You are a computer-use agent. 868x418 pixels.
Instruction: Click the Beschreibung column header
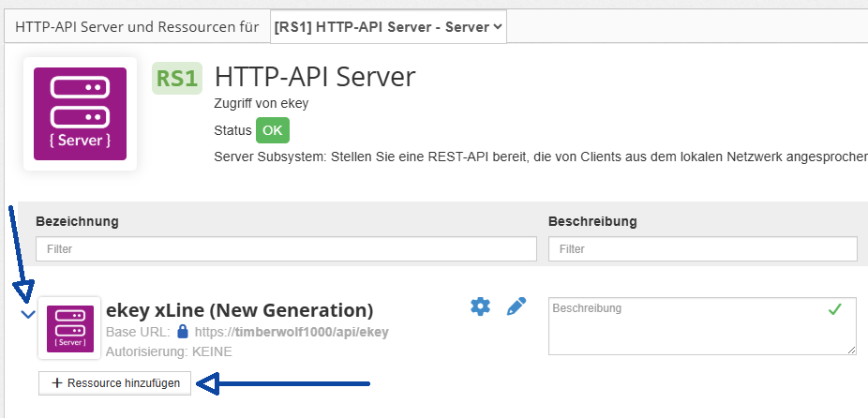coord(592,221)
